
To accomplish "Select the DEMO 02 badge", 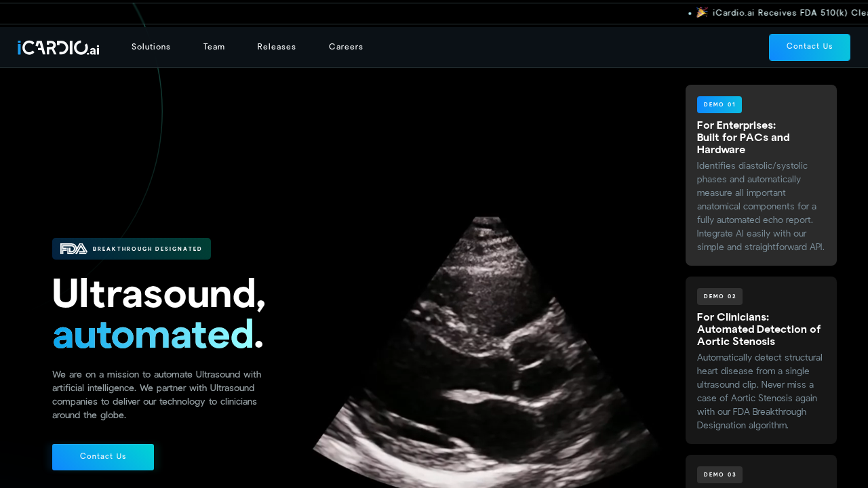I will pyautogui.click(x=719, y=296).
